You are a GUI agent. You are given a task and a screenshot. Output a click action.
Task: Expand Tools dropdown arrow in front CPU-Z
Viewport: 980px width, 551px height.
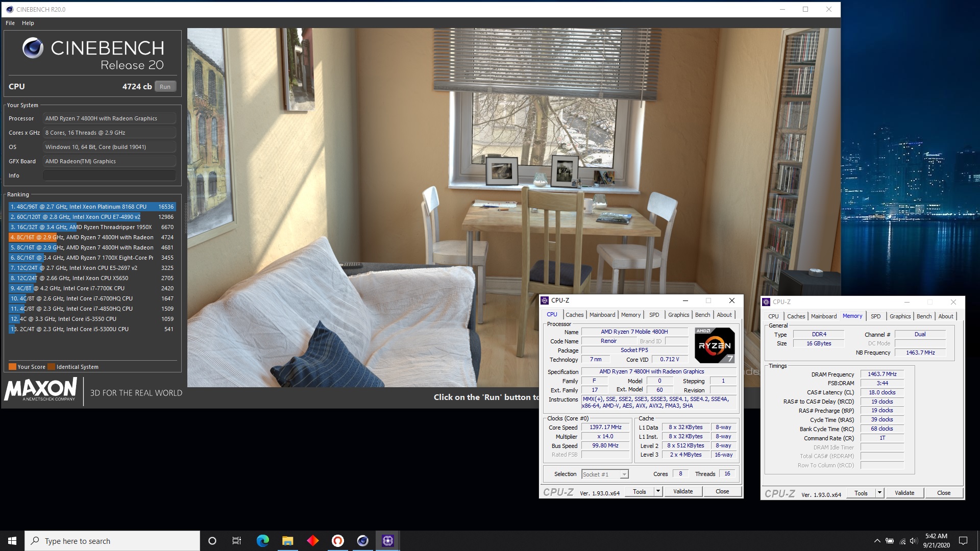point(658,492)
